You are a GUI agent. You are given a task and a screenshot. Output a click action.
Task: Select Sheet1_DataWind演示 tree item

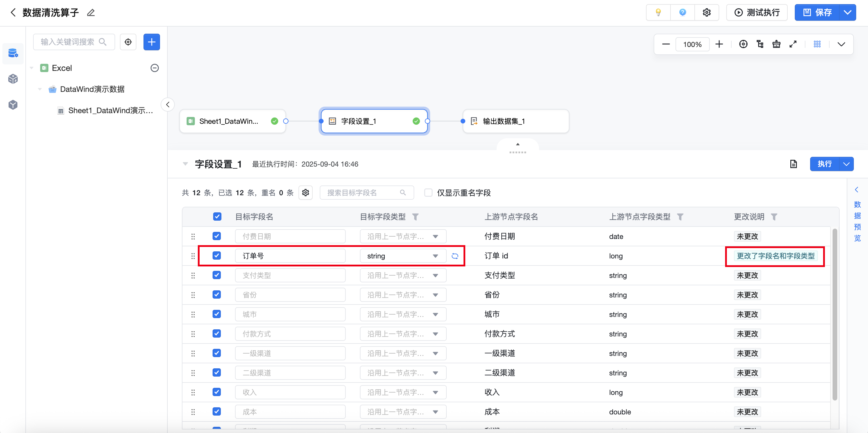click(110, 110)
